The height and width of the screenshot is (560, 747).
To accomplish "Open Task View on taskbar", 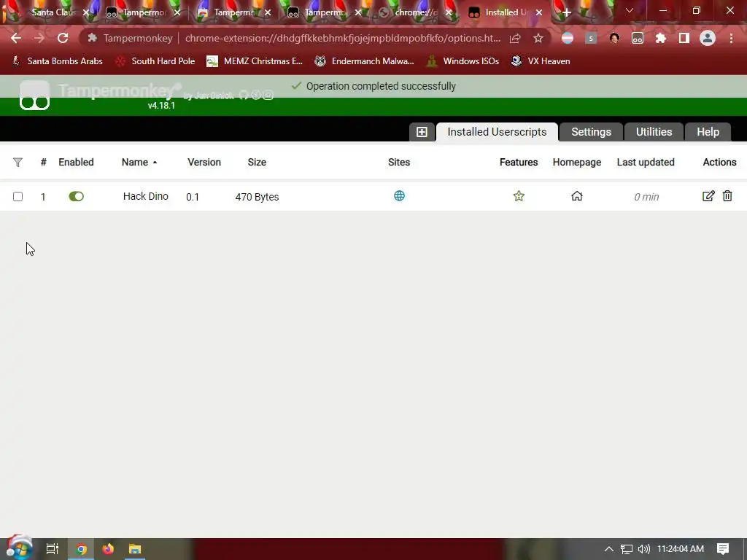I will coord(52,549).
